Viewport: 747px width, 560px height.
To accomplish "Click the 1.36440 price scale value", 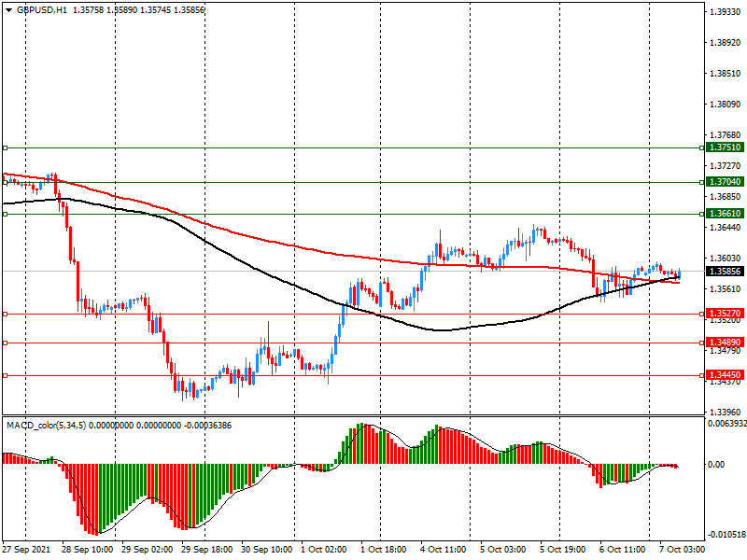I will coord(726,228).
